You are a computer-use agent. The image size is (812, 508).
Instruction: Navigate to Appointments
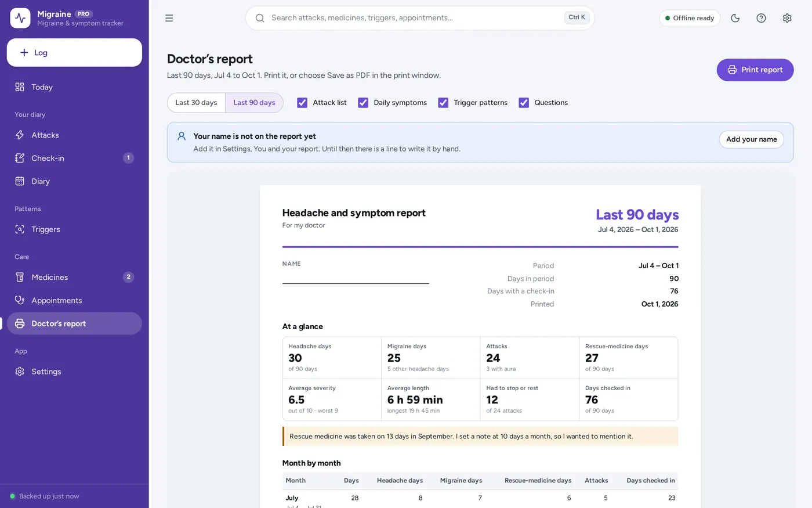74,300
